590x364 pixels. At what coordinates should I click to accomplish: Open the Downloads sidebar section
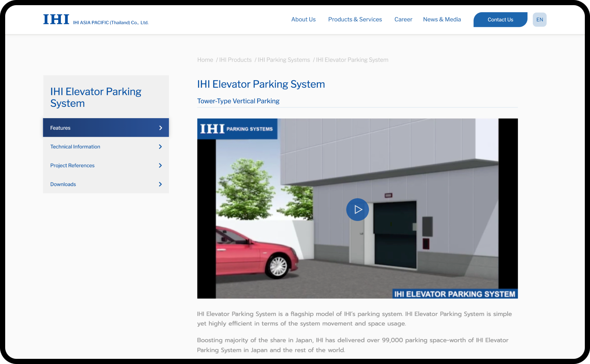pos(63,184)
